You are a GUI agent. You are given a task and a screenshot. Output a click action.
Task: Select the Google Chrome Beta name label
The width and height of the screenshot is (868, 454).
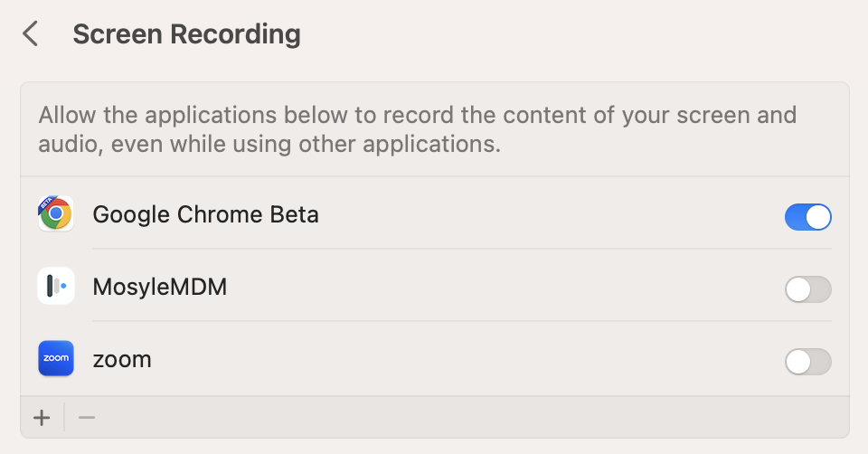[205, 214]
